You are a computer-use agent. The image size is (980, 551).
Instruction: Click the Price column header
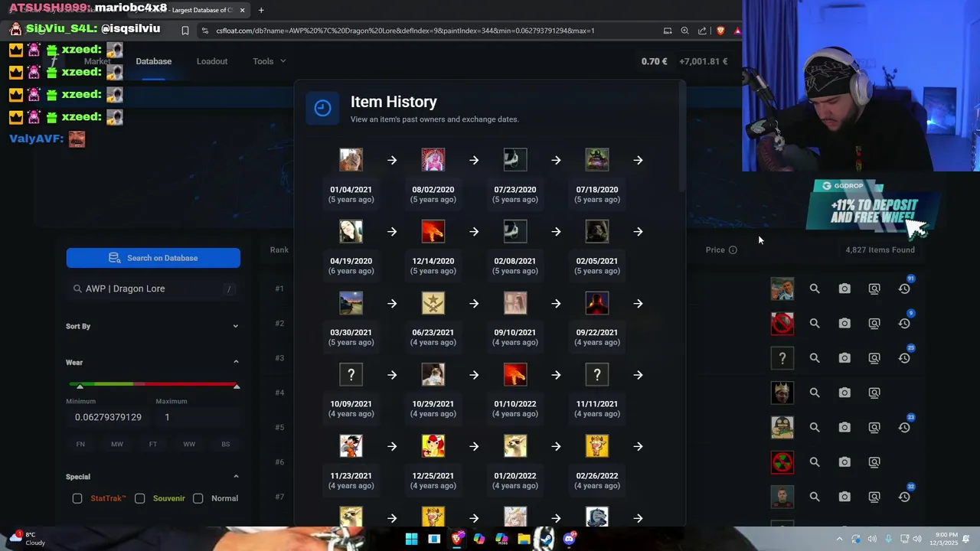[x=715, y=249]
